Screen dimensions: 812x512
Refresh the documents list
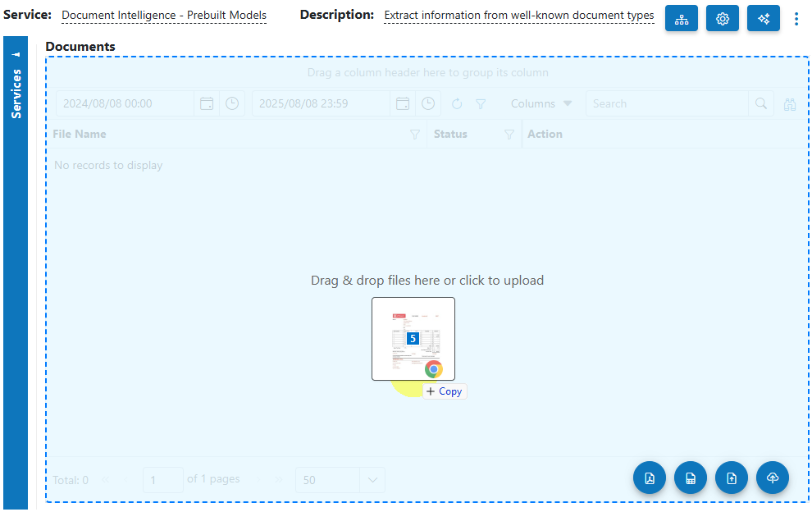pyautogui.click(x=457, y=103)
